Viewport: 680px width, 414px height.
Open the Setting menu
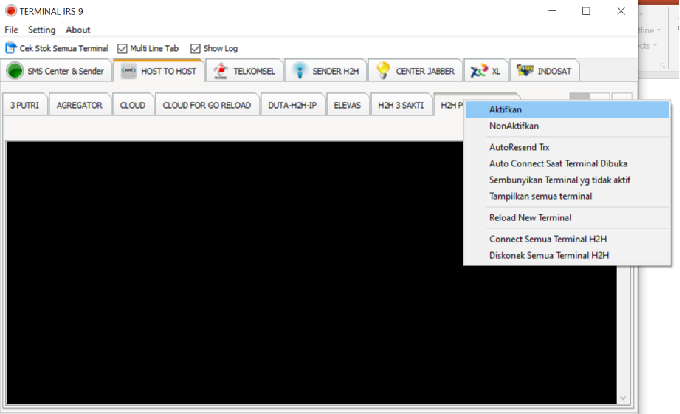tap(42, 30)
